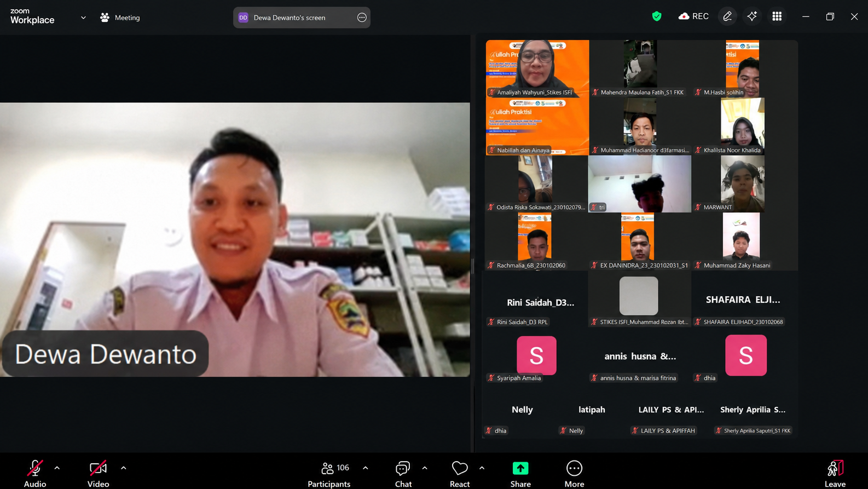Select the LAILY PS & APIFFAH tile
Viewport: 868px width, 489px height.
point(671,419)
